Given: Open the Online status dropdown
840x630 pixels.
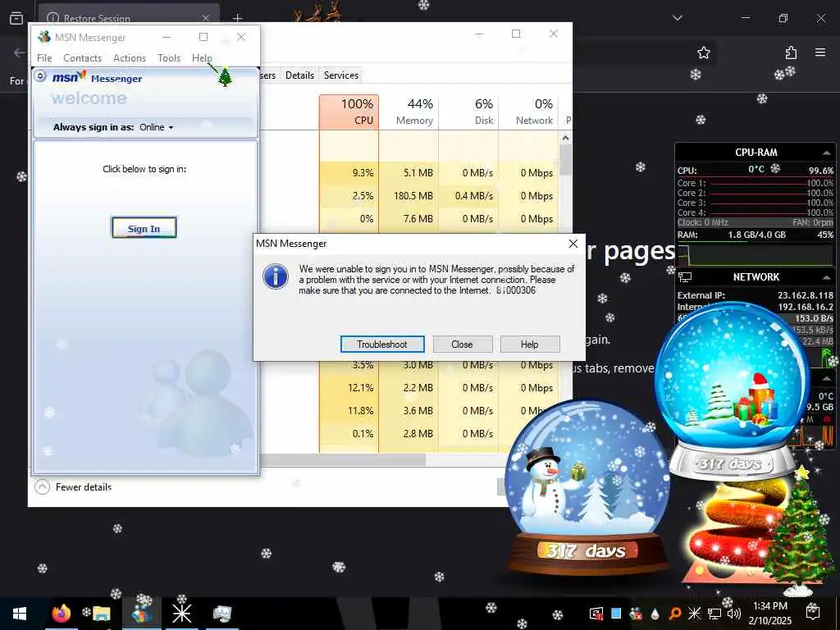Looking at the screenshot, I should click(157, 127).
